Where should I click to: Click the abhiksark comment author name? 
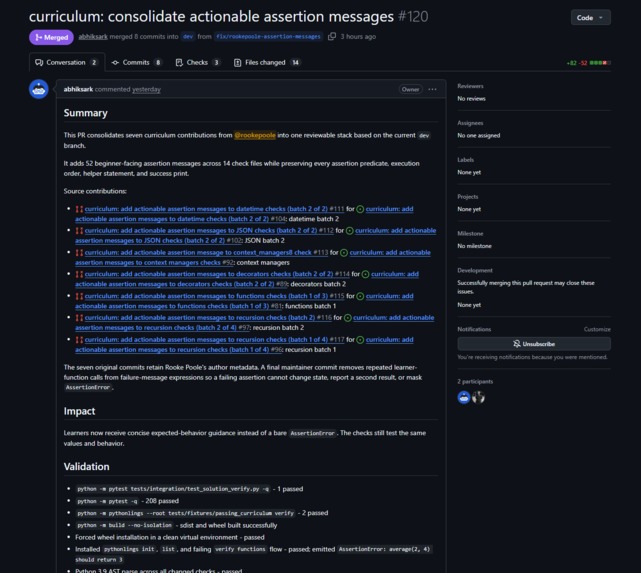pos(78,89)
